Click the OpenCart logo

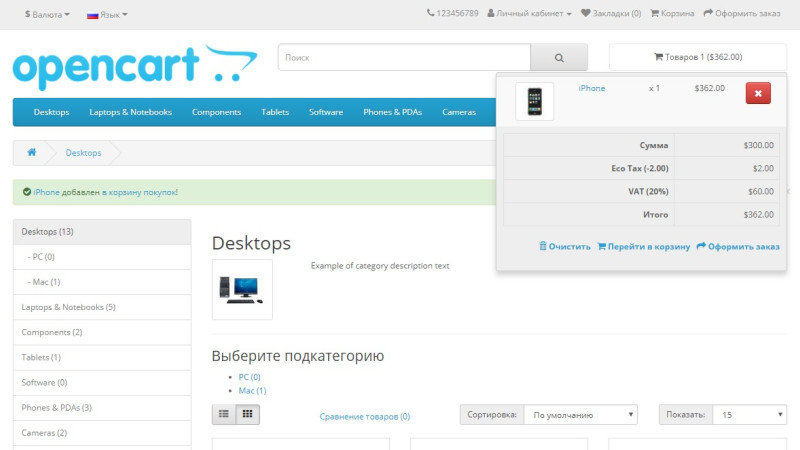(x=135, y=67)
